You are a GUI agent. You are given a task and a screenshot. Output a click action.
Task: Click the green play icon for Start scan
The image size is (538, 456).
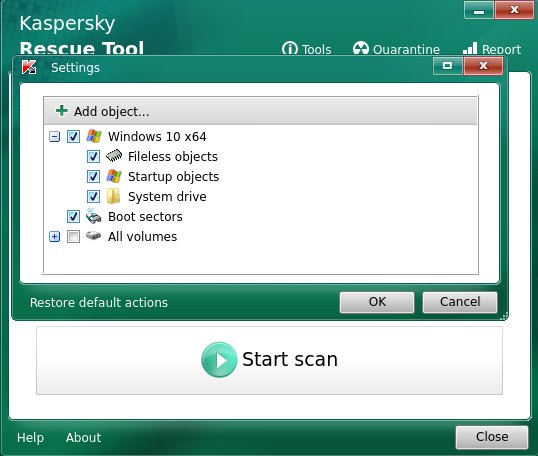tap(219, 360)
